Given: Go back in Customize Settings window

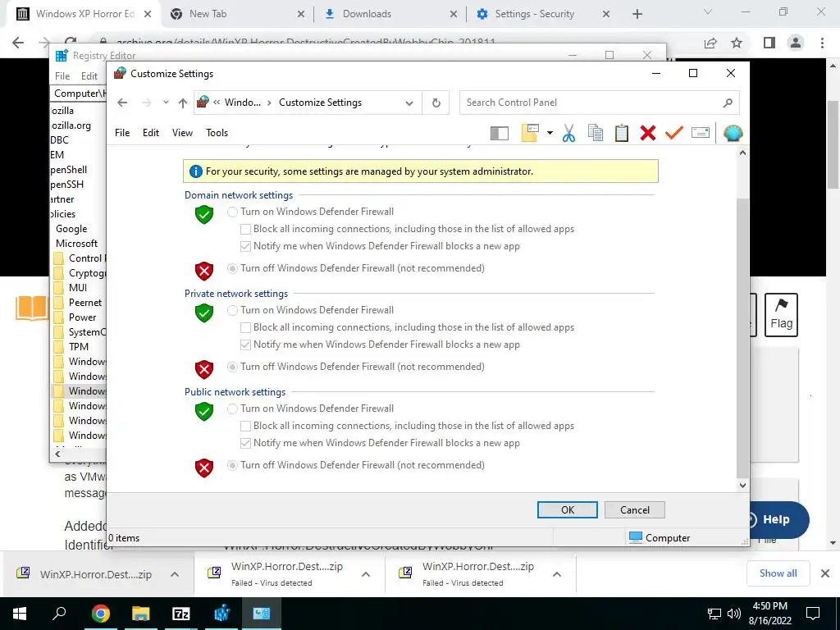Looking at the screenshot, I should (x=122, y=103).
